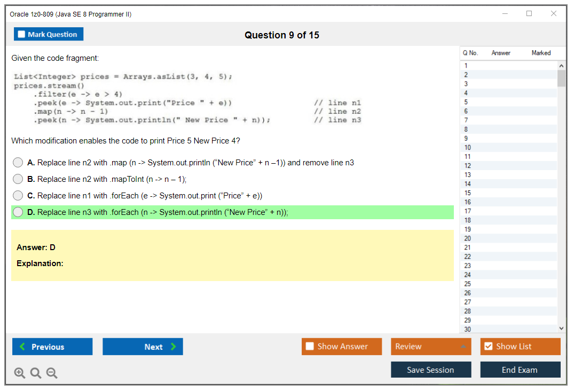Viewport: 574px width, 392px height.
Task: Select question 5 in the question list
Action: tap(502, 101)
